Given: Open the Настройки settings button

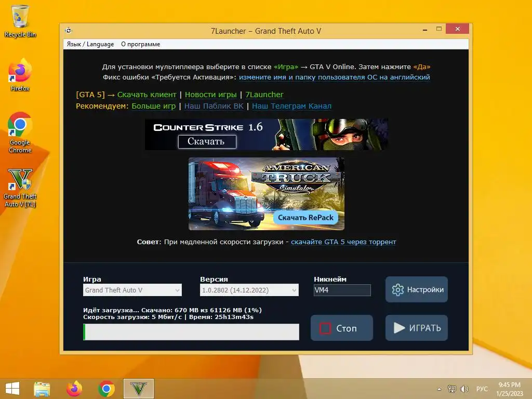Looking at the screenshot, I should [416, 289].
